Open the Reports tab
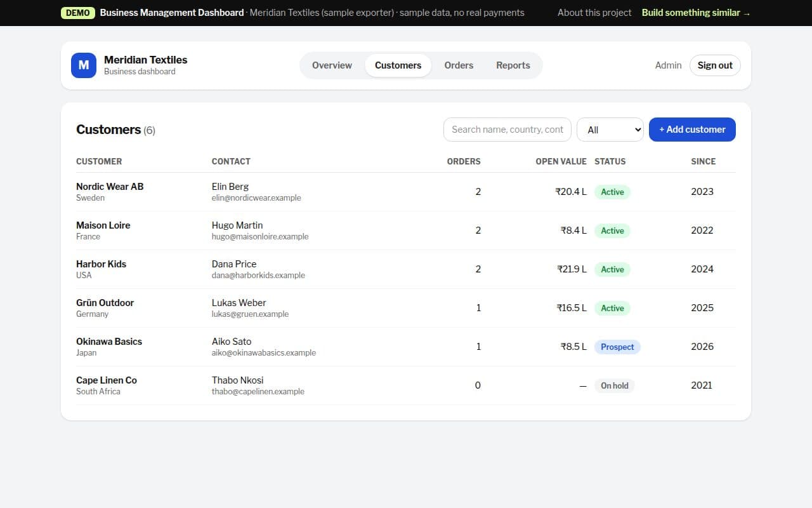This screenshot has width=812, height=508. pos(513,65)
